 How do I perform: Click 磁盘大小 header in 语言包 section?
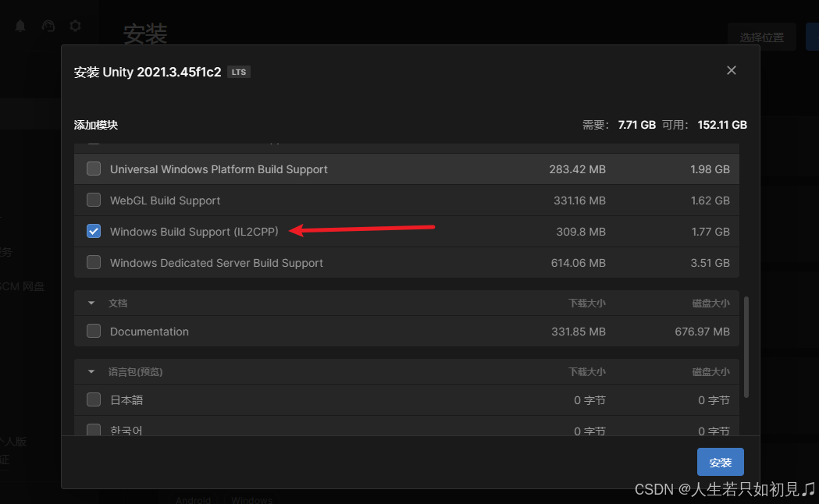coord(711,372)
